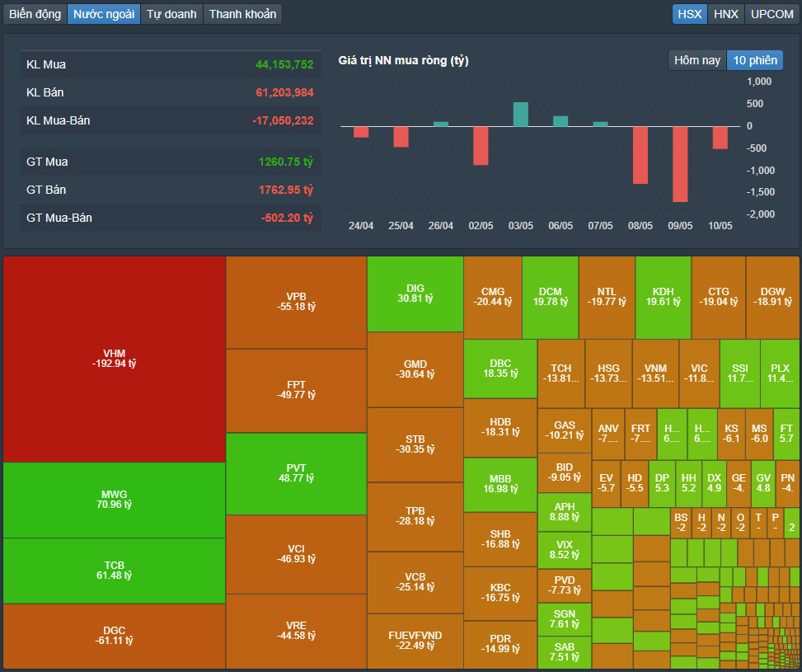This screenshot has width=802, height=672.
Task: Open the PDR treemap tile
Action: (x=500, y=644)
